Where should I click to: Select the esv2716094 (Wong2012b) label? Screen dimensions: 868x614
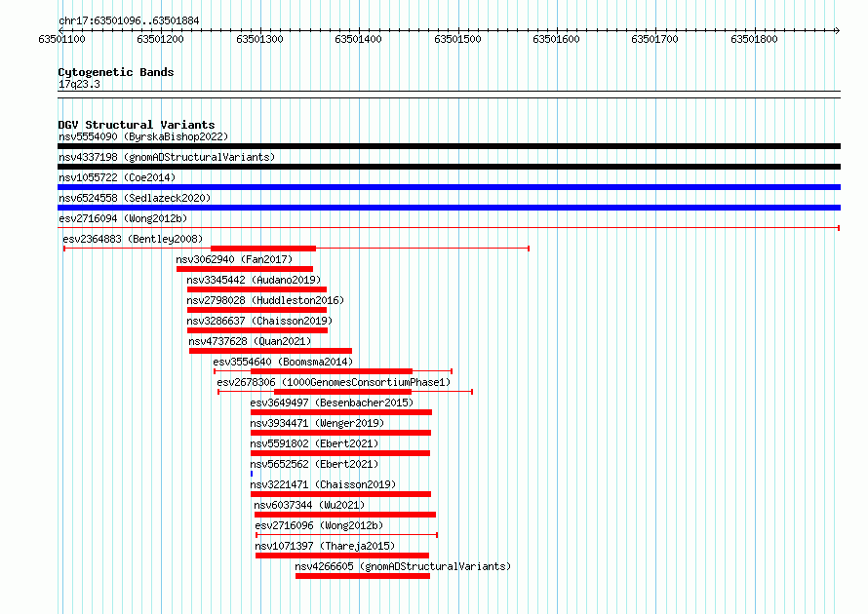coord(123,218)
